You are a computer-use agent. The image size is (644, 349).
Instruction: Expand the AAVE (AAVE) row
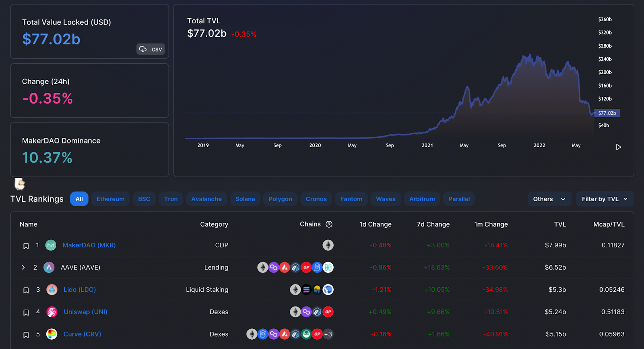[23, 267]
